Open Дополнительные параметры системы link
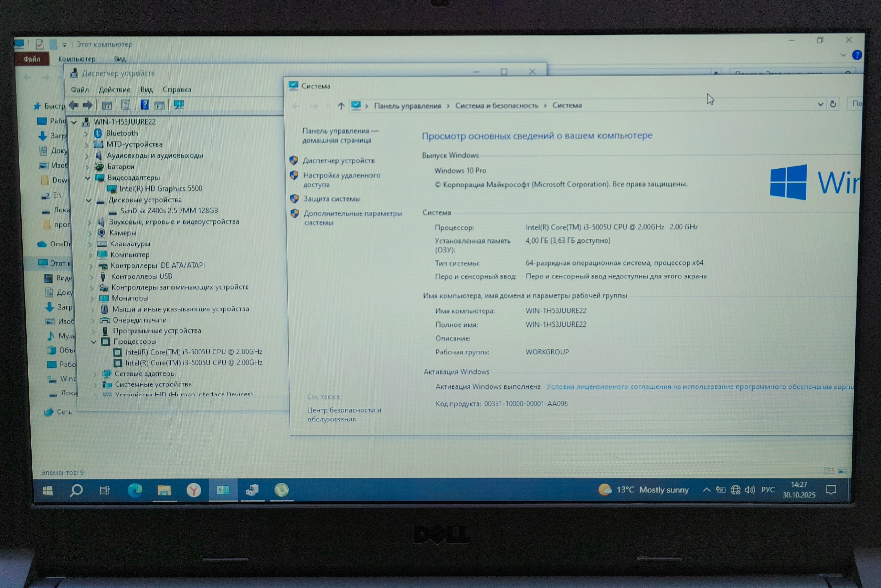881x588 pixels. coord(352,213)
